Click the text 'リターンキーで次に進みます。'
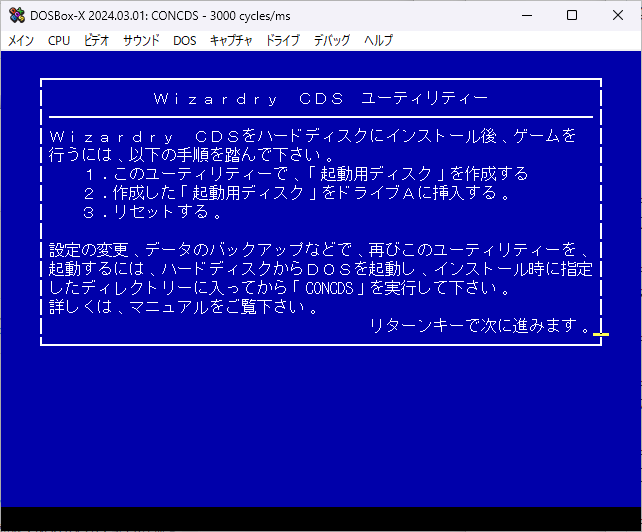642x532 pixels. tap(480, 326)
